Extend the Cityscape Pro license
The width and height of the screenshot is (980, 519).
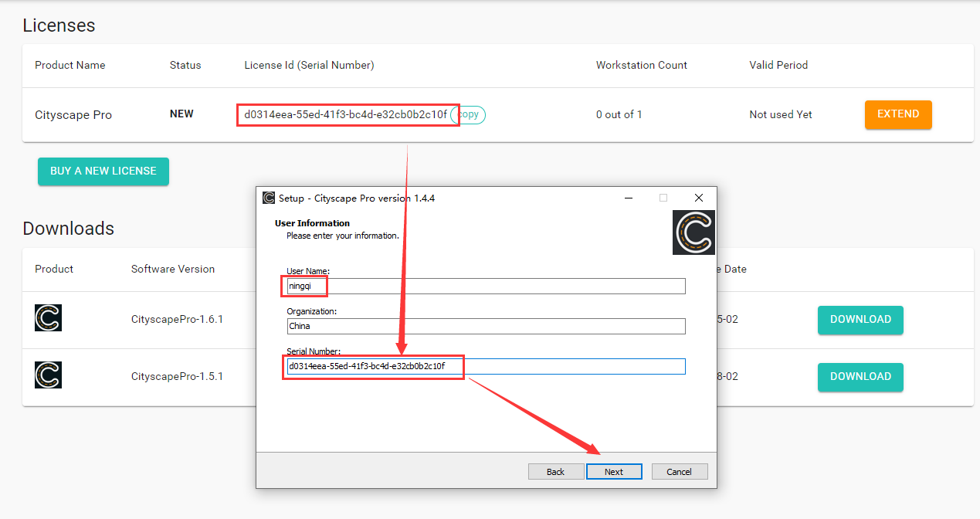(898, 114)
